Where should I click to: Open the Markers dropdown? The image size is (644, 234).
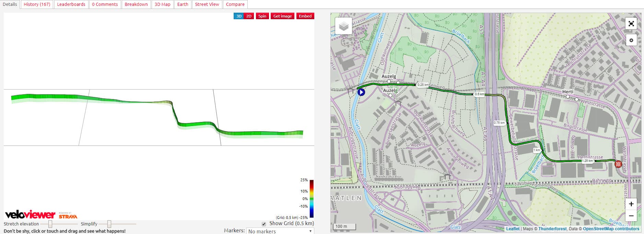(x=280, y=231)
